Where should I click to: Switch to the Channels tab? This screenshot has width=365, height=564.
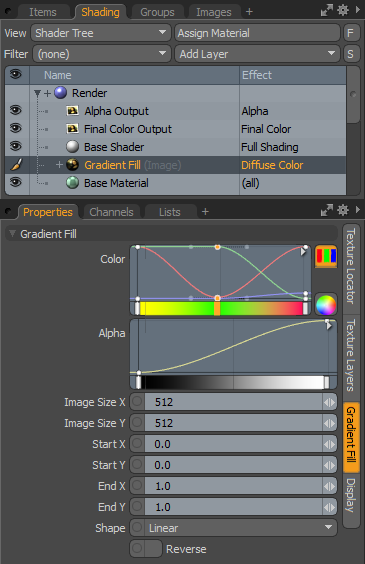(x=111, y=212)
